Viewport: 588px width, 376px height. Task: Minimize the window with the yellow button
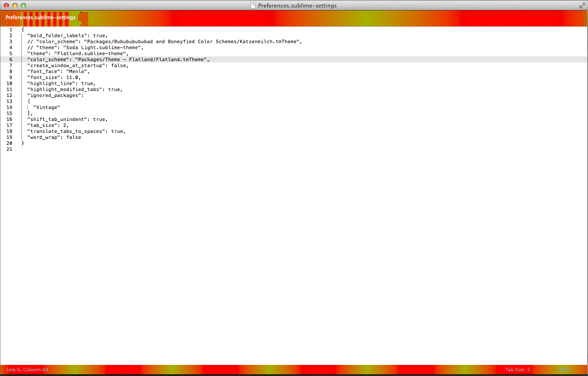coord(15,6)
